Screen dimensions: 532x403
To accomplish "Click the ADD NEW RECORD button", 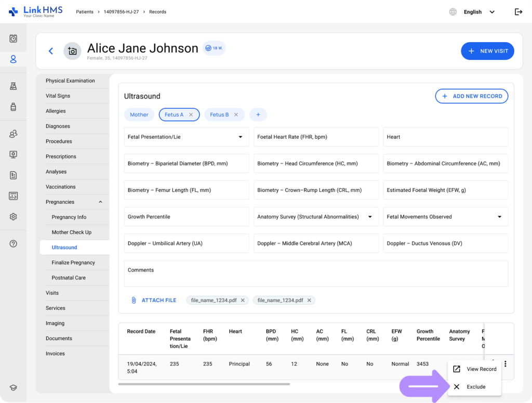I will (471, 96).
